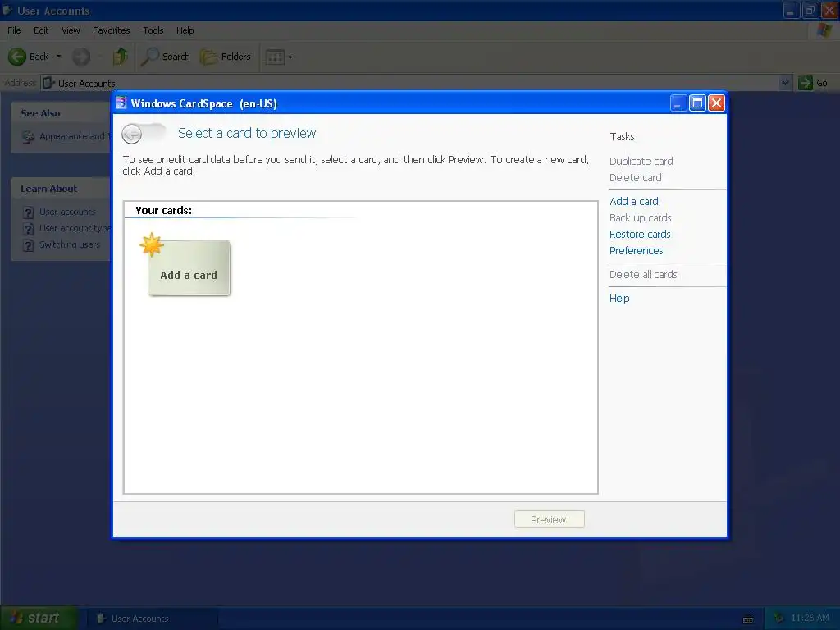The image size is (840, 630).
Task: Click Delete all cards task
Action: point(643,274)
